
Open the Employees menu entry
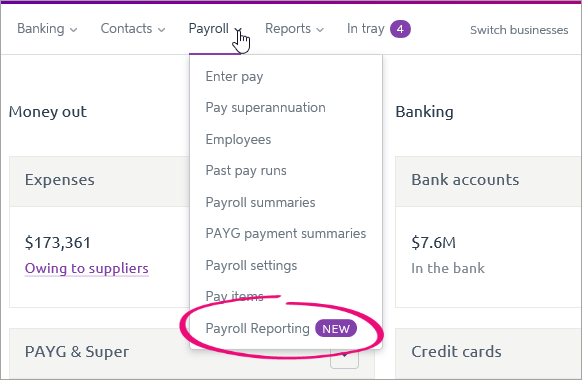(x=238, y=140)
